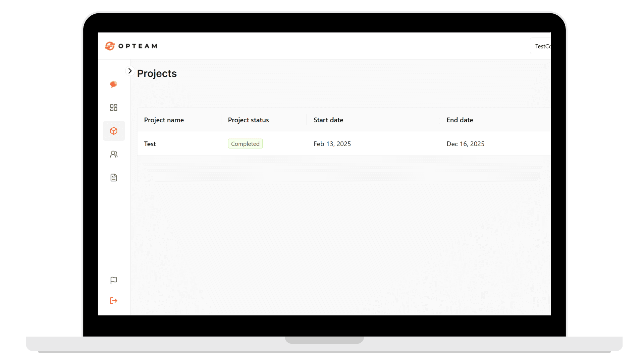Open the Test project row
The image size is (644, 362).
coord(150,144)
